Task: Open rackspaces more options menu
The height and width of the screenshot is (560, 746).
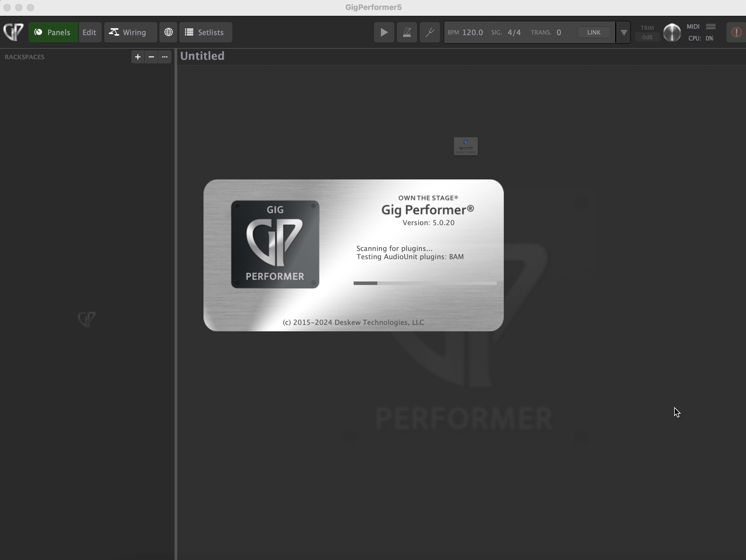Action: [165, 57]
